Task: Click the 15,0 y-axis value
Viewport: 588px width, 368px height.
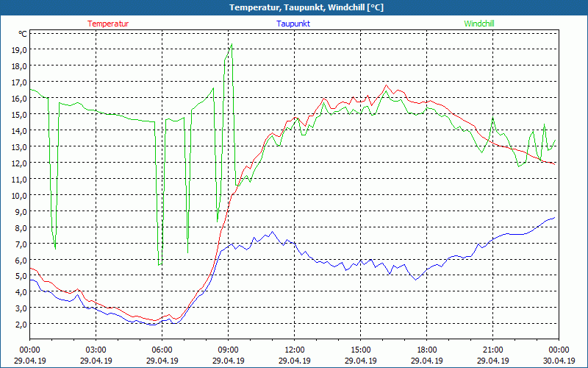Action: 20,114
